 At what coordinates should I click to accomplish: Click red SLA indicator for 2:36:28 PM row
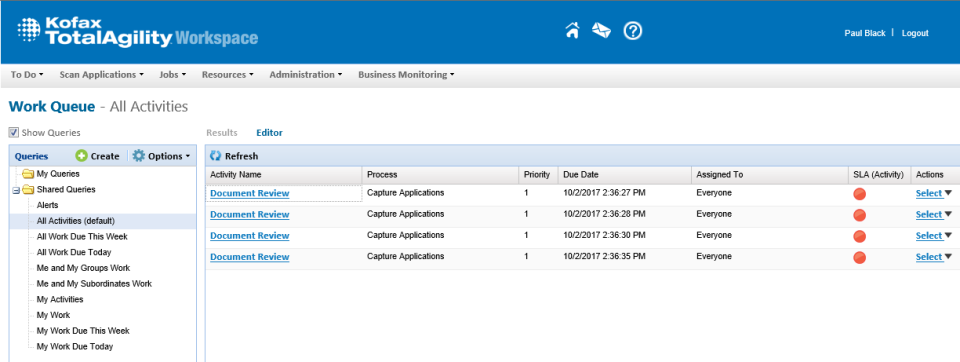pos(860,215)
